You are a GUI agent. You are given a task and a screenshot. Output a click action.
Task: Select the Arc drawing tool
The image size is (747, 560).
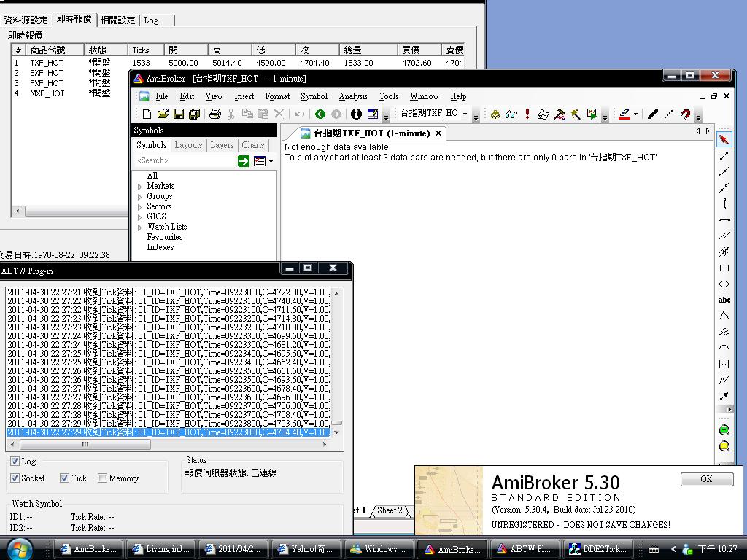tap(724, 348)
